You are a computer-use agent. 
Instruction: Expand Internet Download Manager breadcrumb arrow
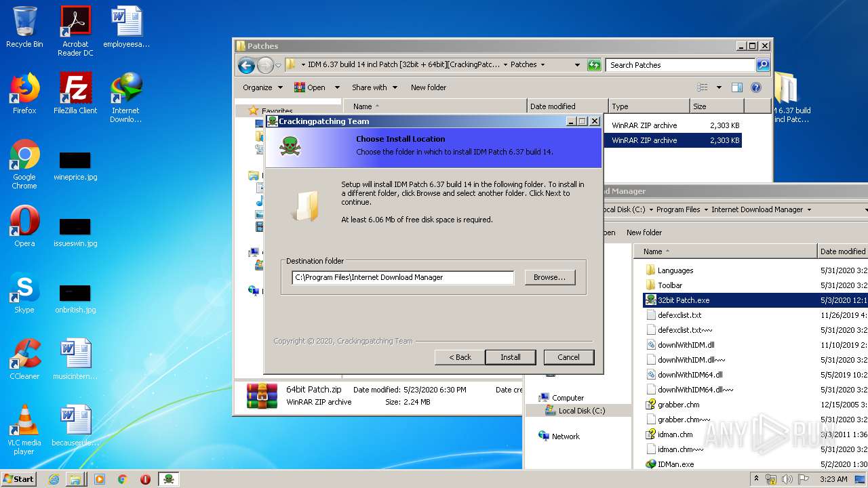coord(809,210)
